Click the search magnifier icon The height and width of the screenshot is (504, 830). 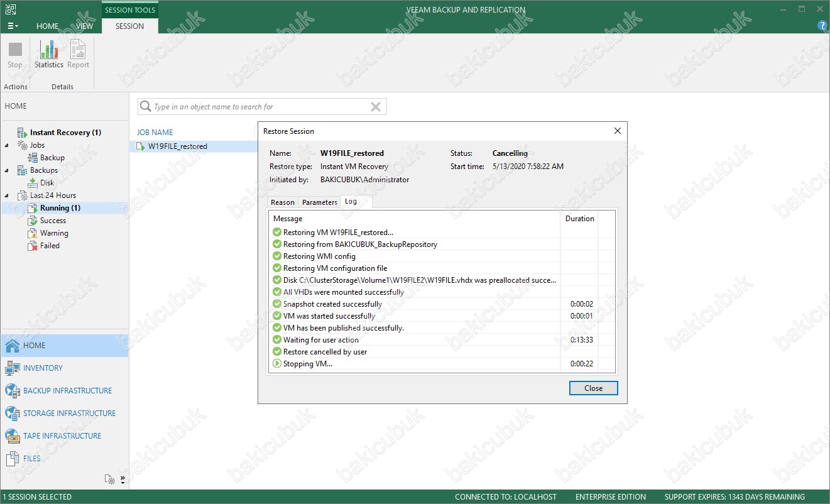(145, 106)
